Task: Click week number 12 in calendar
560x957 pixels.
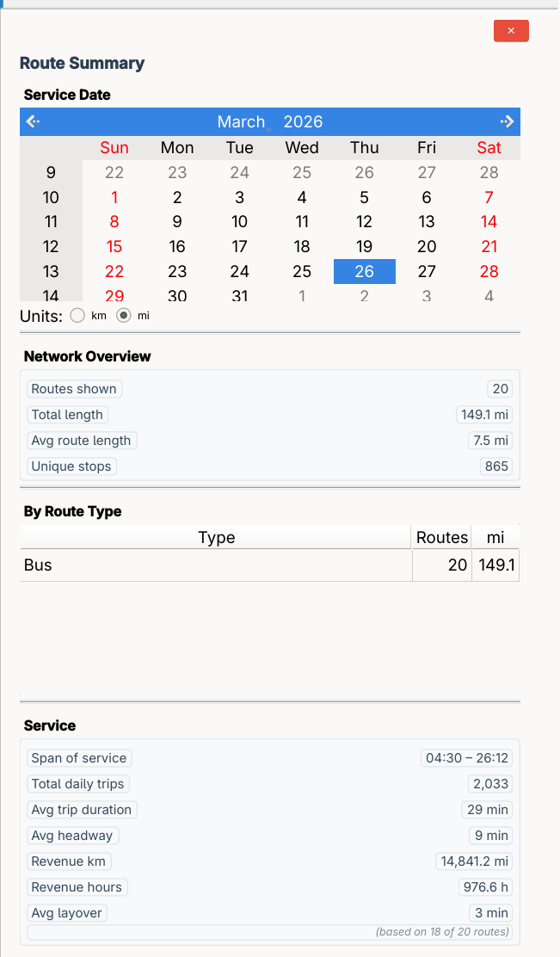Action: 51,247
